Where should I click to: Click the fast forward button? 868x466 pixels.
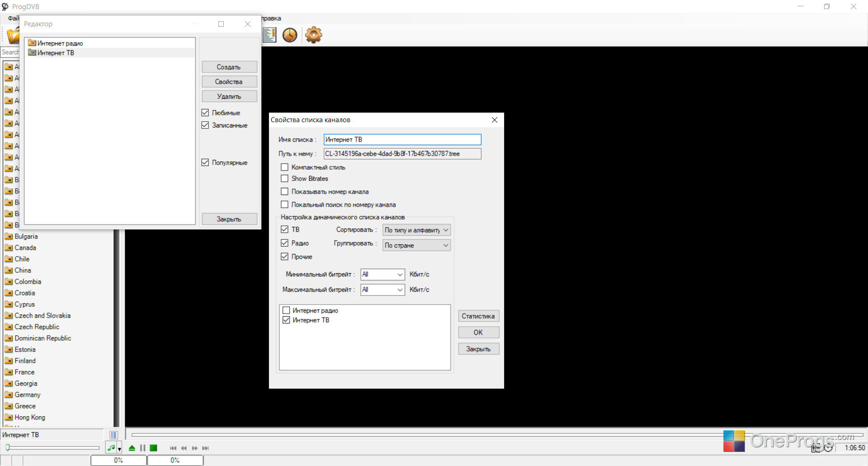tap(195, 448)
